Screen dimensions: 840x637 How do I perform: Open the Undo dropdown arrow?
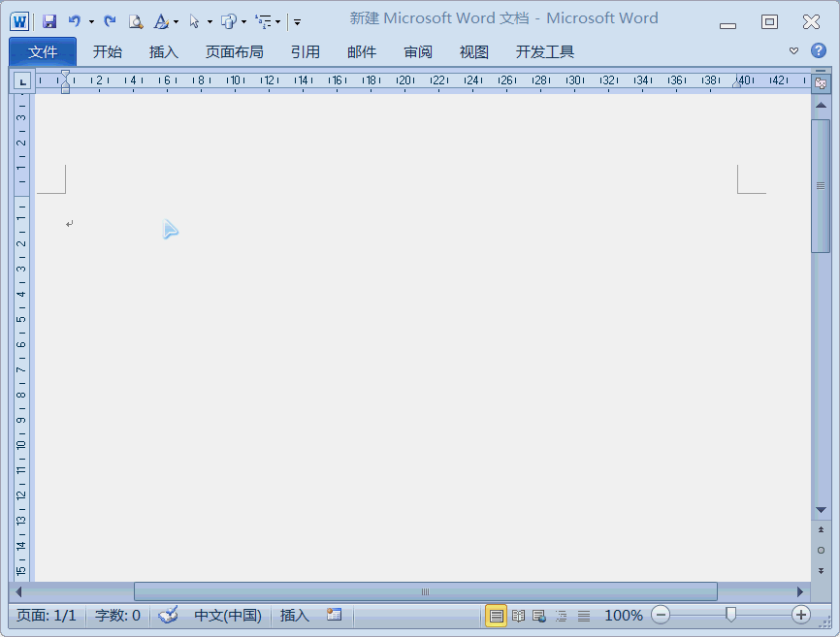point(91,20)
